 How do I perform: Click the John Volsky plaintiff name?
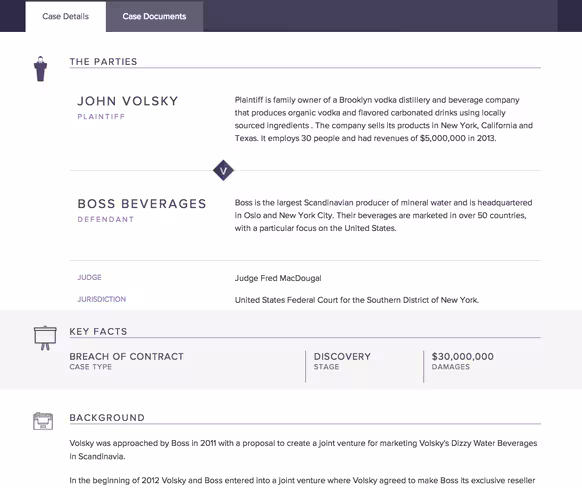click(128, 101)
